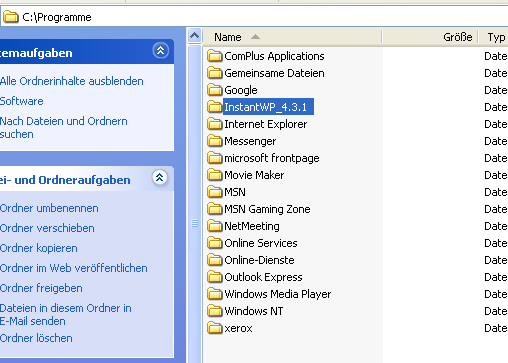Image resolution: width=508 pixels, height=363 pixels.
Task: Select the Outlook Express folder icon
Action: [x=214, y=277]
